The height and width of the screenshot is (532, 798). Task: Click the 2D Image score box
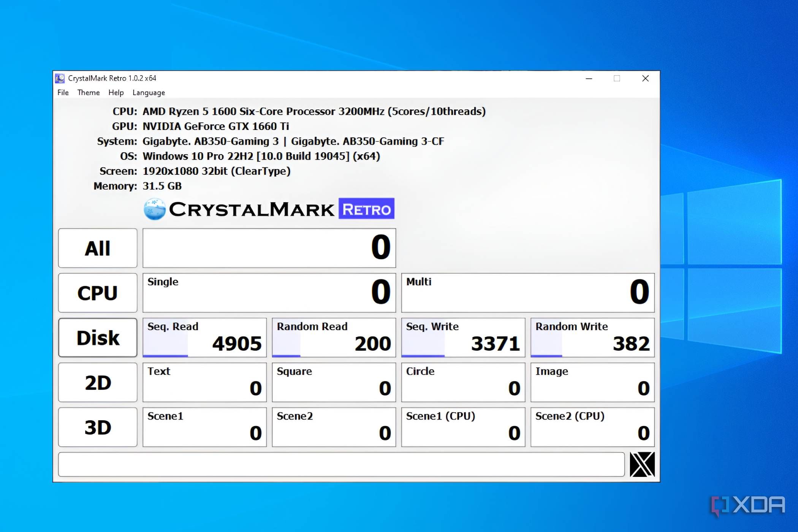coord(593,382)
